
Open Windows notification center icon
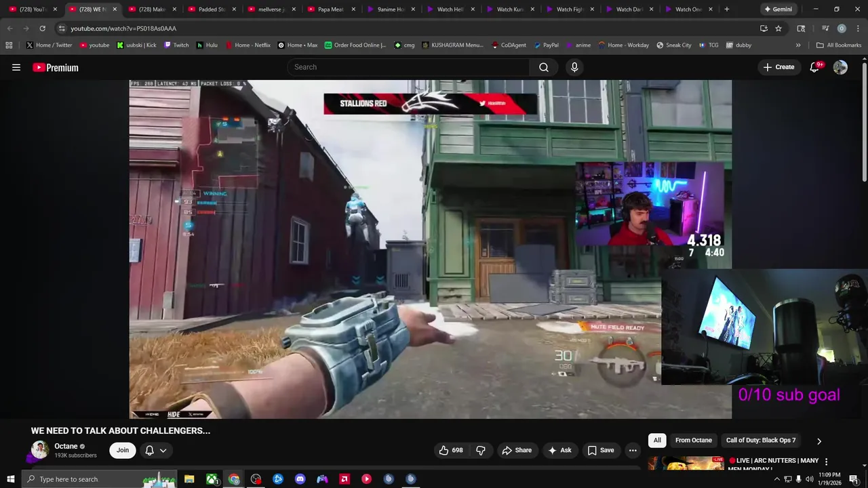click(854, 479)
